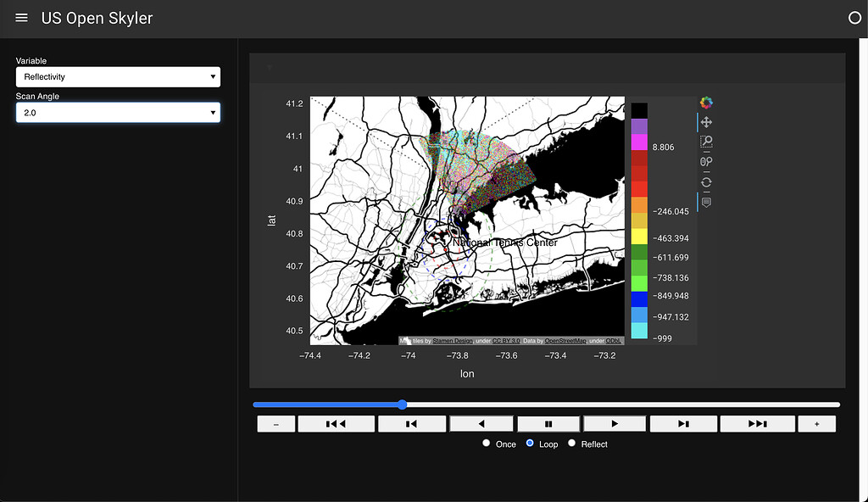868x502 pixels.
Task: Expand the Scan Angle dropdown
Action: (118, 113)
